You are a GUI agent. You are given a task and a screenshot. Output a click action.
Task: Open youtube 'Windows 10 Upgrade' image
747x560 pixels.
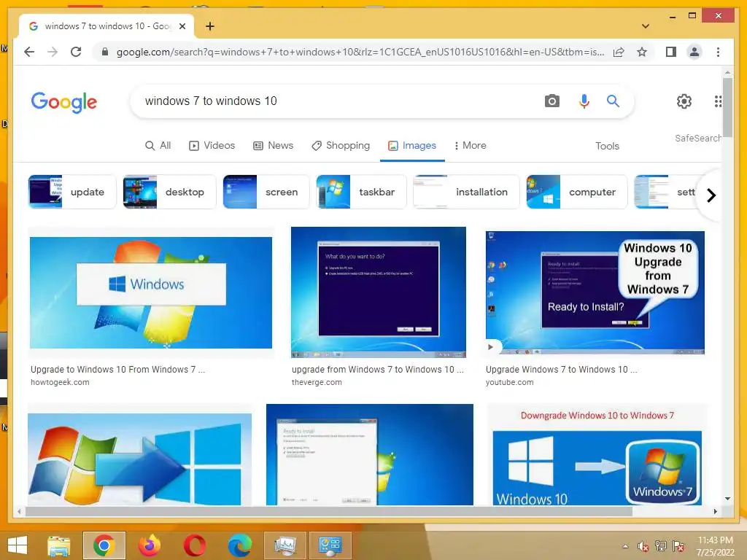595,292
